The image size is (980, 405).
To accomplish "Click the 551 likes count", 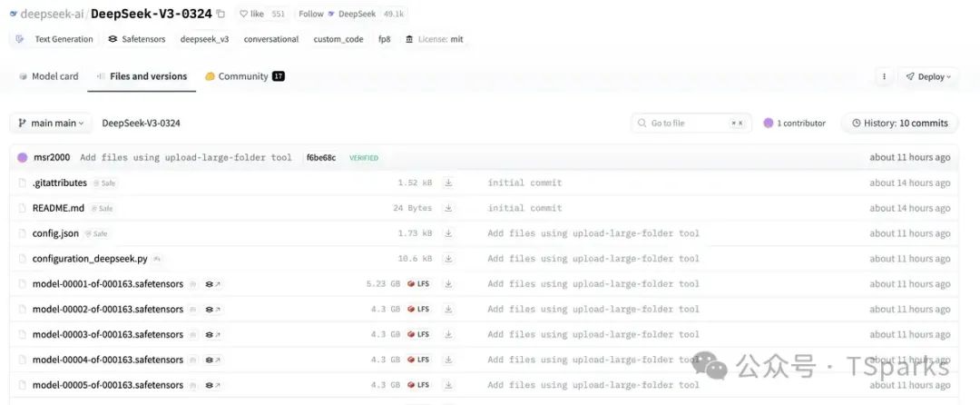I will click(x=279, y=14).
